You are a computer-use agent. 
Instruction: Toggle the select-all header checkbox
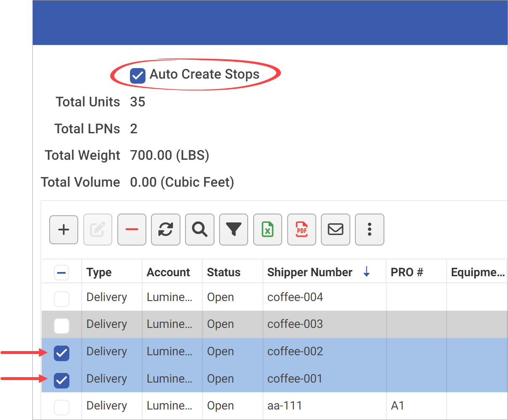click(61, 272)
